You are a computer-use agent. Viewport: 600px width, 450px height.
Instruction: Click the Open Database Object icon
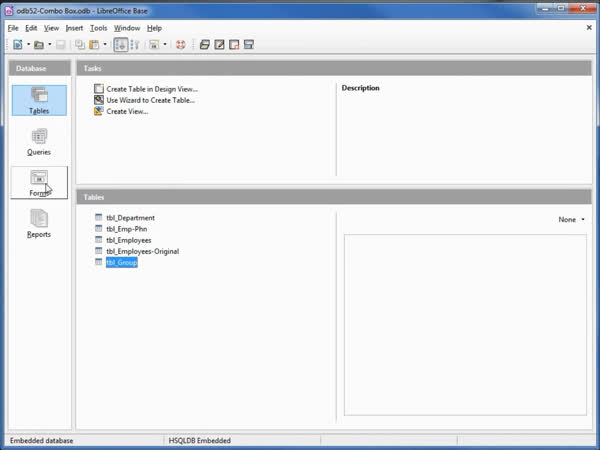(205, 44)
